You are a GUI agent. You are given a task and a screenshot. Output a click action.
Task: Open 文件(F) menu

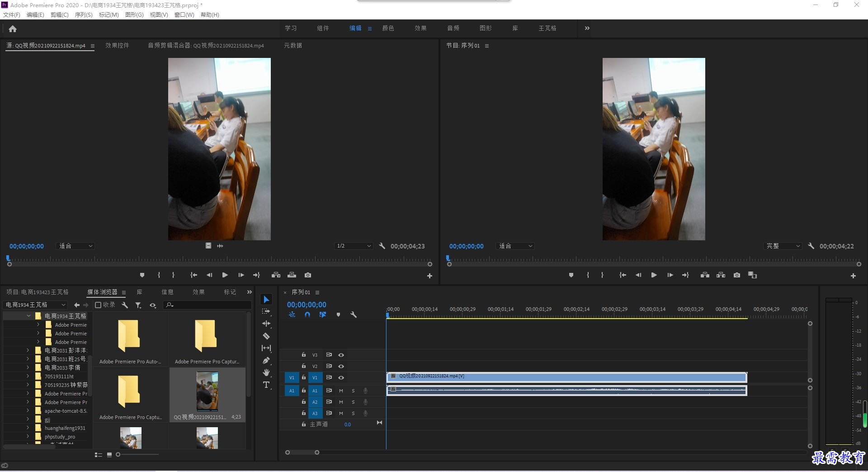point(11,15)
